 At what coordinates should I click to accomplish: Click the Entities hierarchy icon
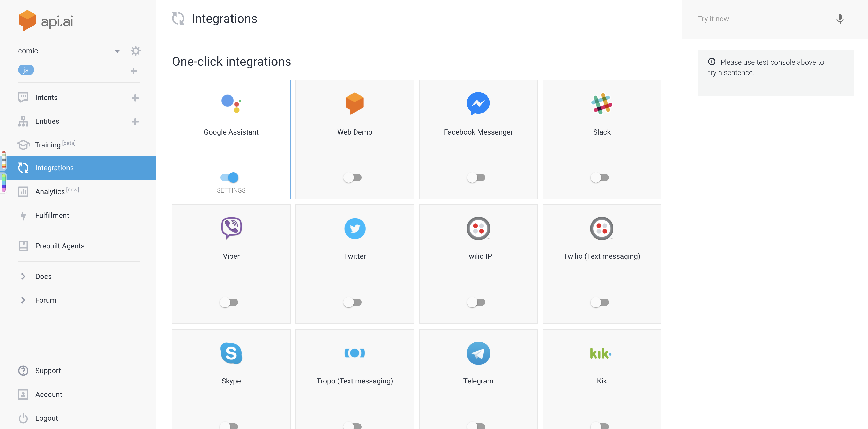tap(23, 121)
